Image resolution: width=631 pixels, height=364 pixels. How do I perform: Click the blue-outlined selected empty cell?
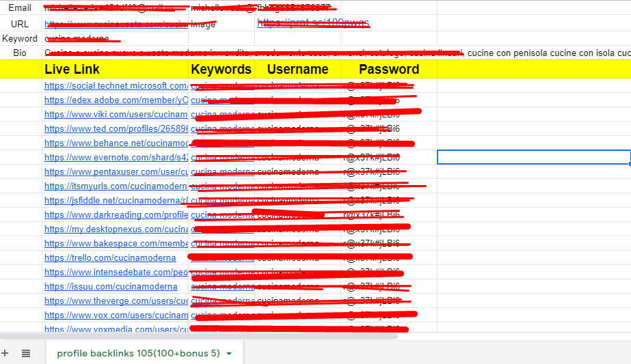coord(534,157)
